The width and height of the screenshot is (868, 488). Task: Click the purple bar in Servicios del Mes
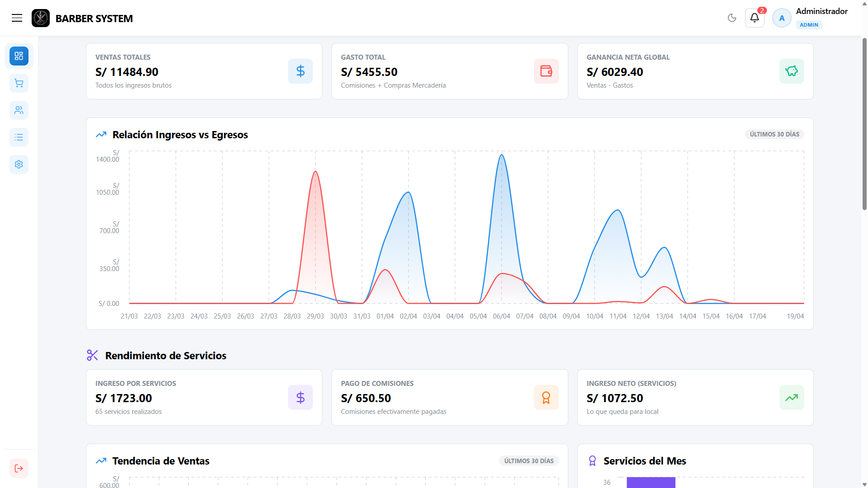click(651, 482)
